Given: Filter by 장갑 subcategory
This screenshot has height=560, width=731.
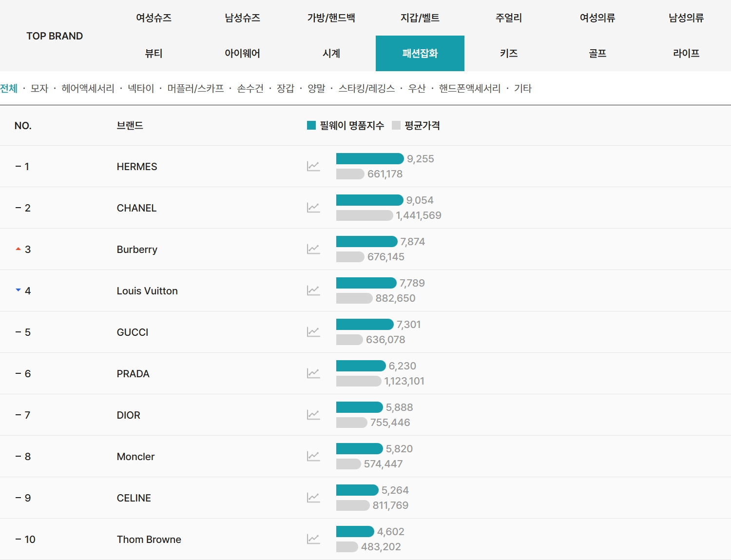Looking at the screenshot, I should point(286,88).
